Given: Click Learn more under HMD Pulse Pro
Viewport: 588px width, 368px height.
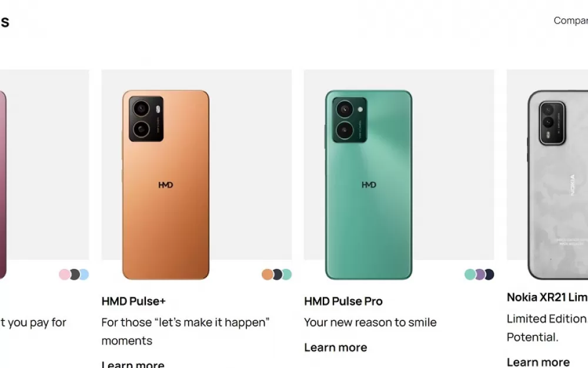Looking at the screenshot, I should point(336,347).
